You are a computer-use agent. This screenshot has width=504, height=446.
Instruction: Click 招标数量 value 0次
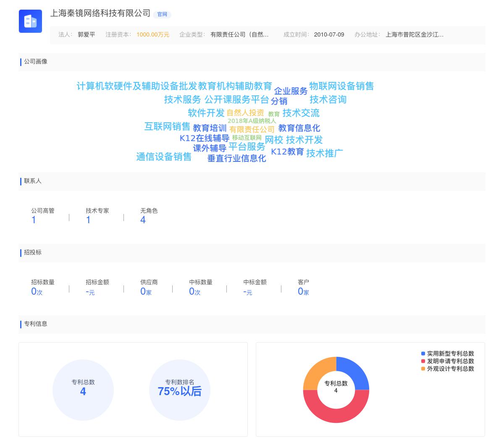(x=37, y=291)
